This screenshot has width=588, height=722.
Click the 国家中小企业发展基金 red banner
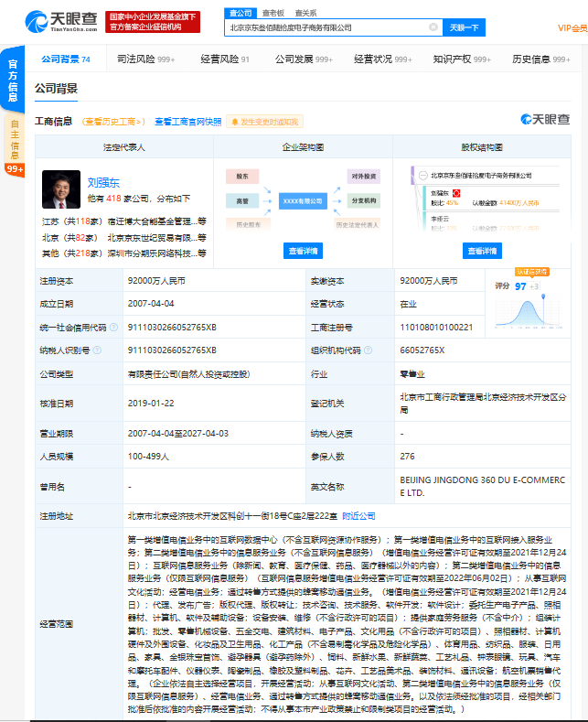(153, 22)
